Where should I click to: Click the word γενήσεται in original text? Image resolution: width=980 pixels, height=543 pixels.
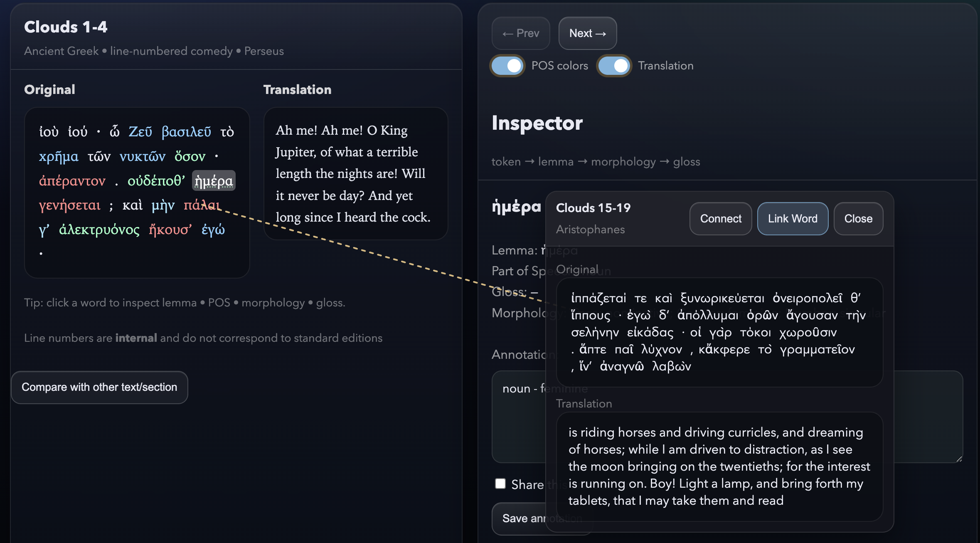[x=70, y=205]
